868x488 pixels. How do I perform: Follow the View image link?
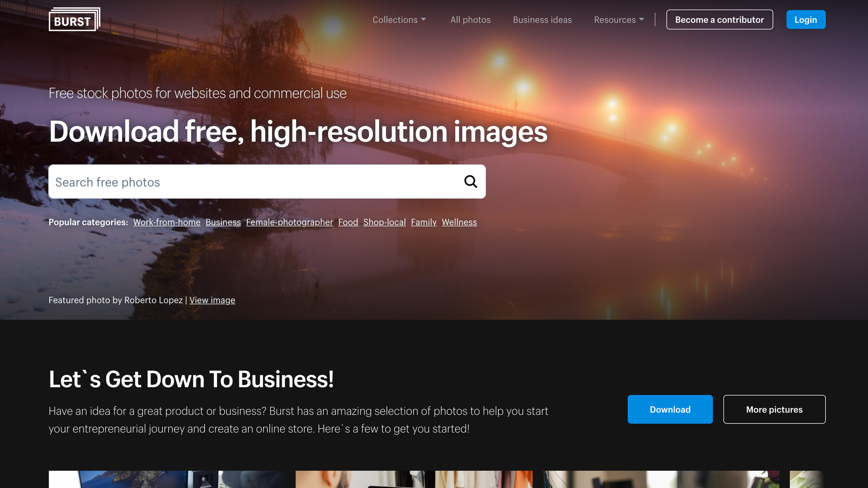[212, 300]
